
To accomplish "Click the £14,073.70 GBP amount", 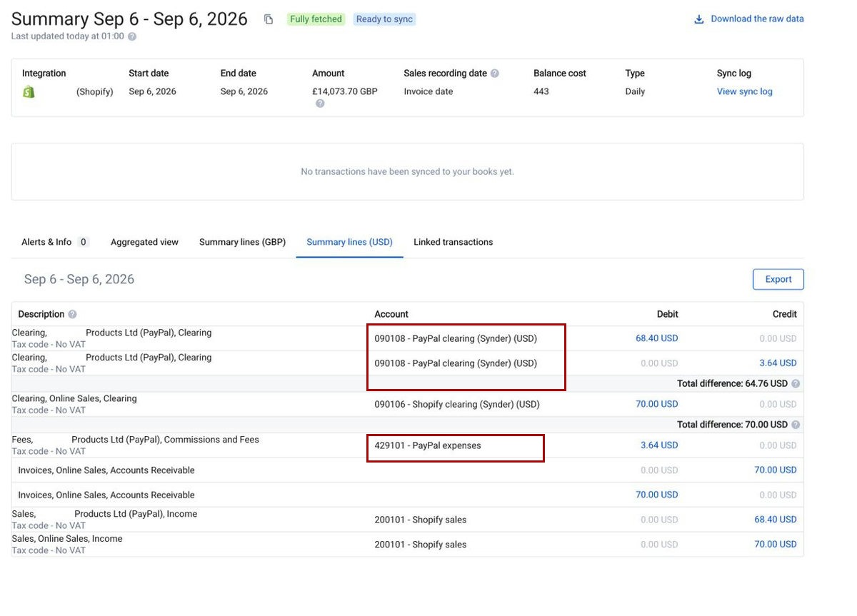I will (x=345, y=91).
